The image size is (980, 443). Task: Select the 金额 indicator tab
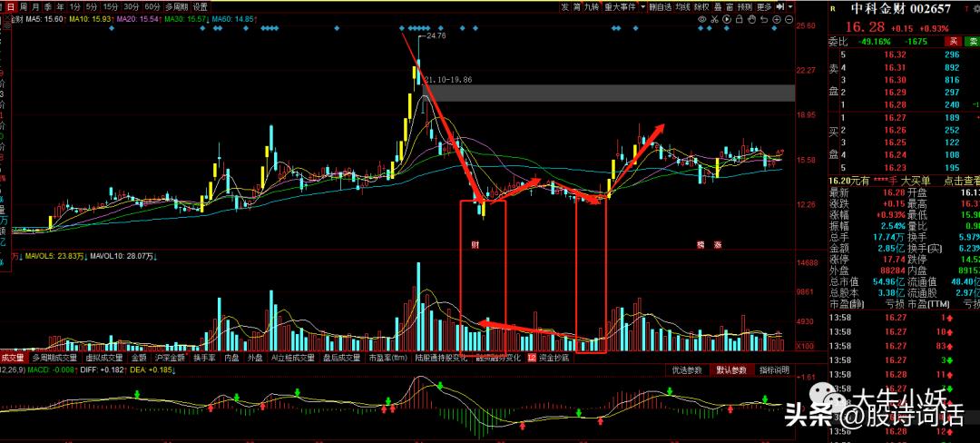click(x=139, y=358)
